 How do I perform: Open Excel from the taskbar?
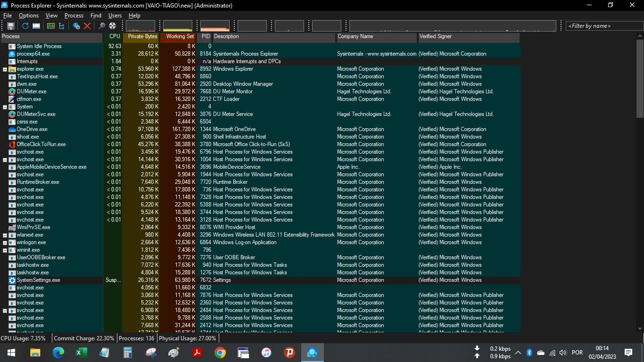81,353
